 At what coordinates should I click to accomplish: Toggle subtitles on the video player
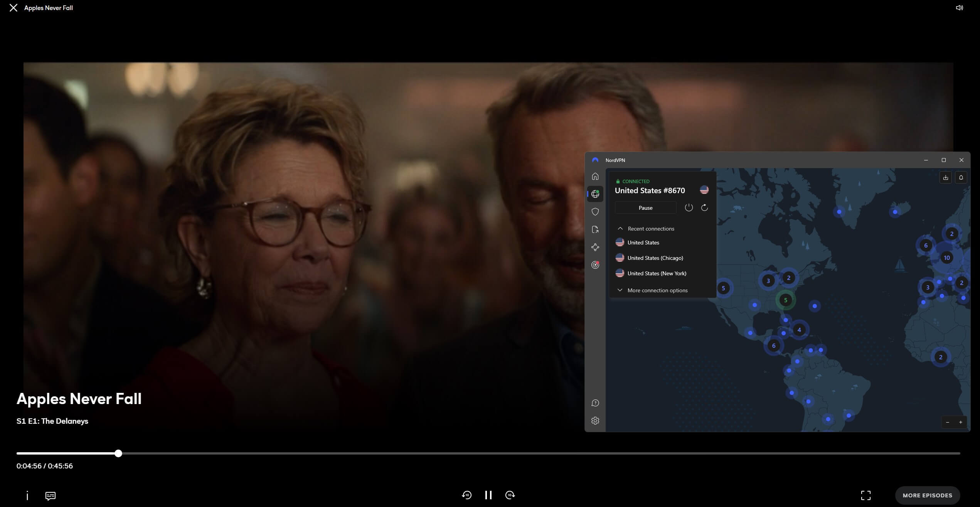(51, 495)
